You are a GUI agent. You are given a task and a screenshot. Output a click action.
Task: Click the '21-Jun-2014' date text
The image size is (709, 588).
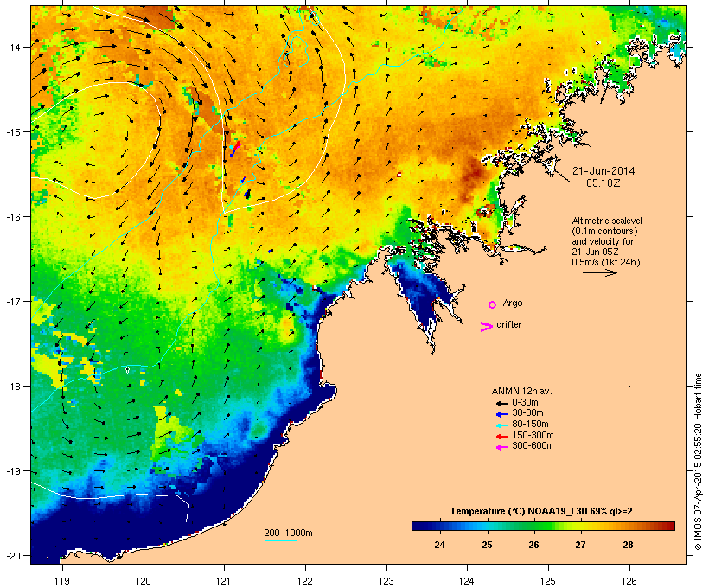coord(604,171)
